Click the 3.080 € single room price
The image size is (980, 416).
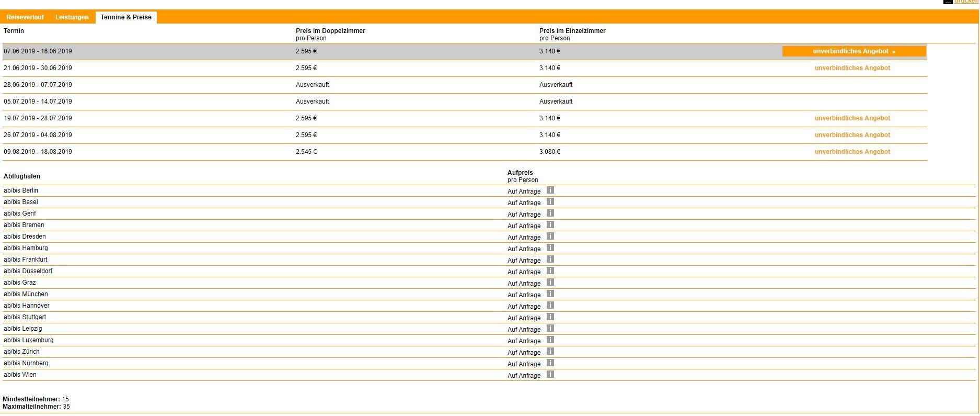[x=550, y=152]
